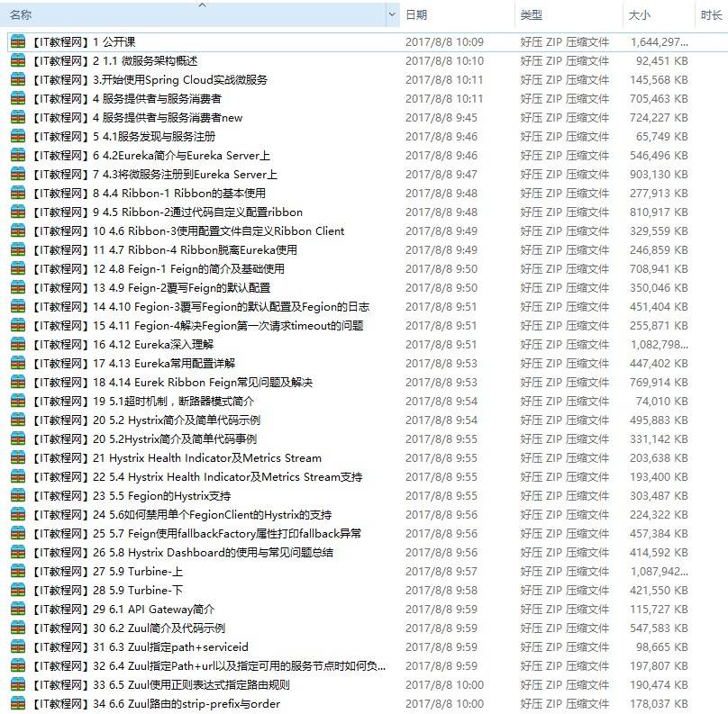Viewport: 728px width, 714px height.
Task: Click ZIP icon beside '29 6.1 API Gateway简介'
Action: tap(18, 610)
